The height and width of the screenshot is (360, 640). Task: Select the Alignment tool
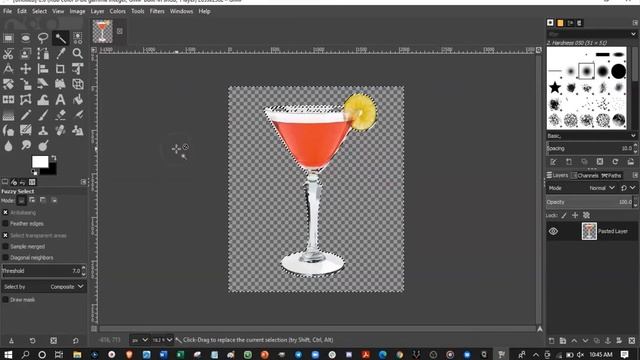tap(43, 69)
